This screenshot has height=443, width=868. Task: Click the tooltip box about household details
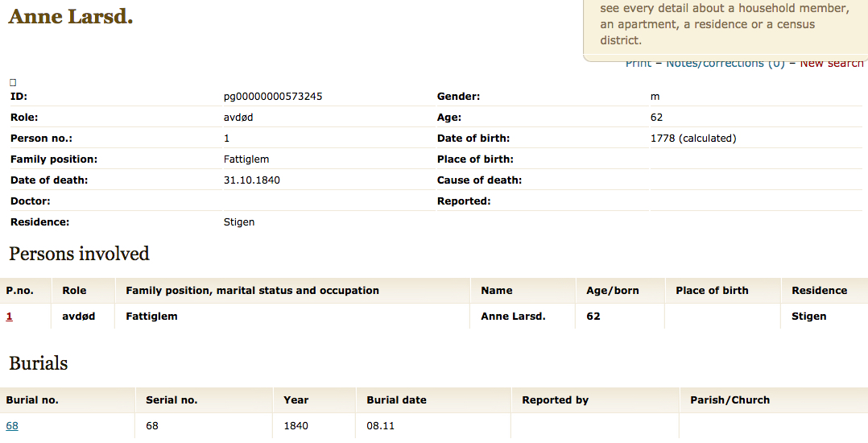pos(725,27)
